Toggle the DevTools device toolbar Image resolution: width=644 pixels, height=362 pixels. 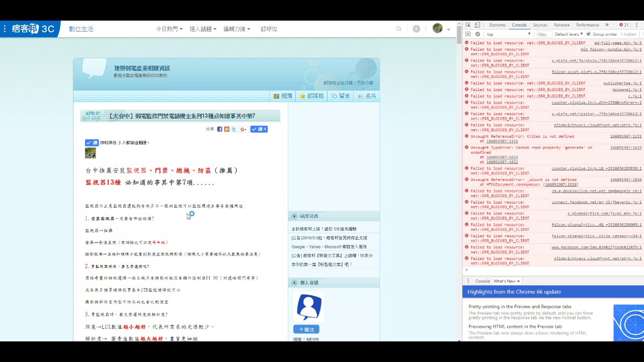pos(476,25)
